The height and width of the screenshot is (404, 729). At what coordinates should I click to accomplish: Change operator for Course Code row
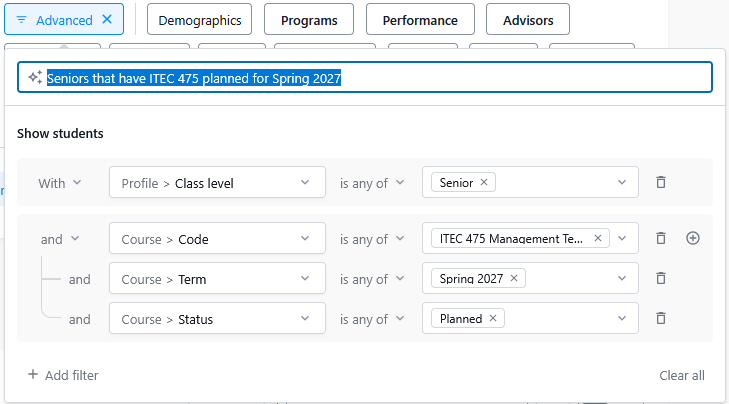(x=371, y=239)
